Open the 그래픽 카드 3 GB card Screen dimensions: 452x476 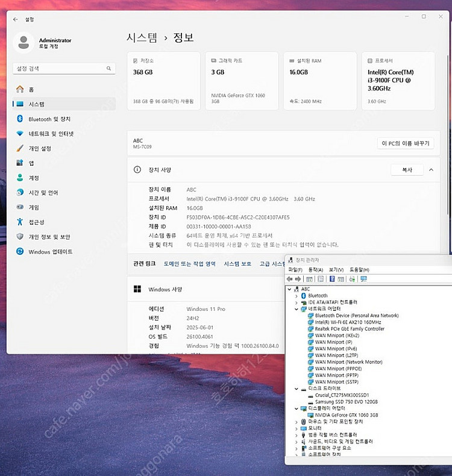pyautogui.click(x=242, y=81)
